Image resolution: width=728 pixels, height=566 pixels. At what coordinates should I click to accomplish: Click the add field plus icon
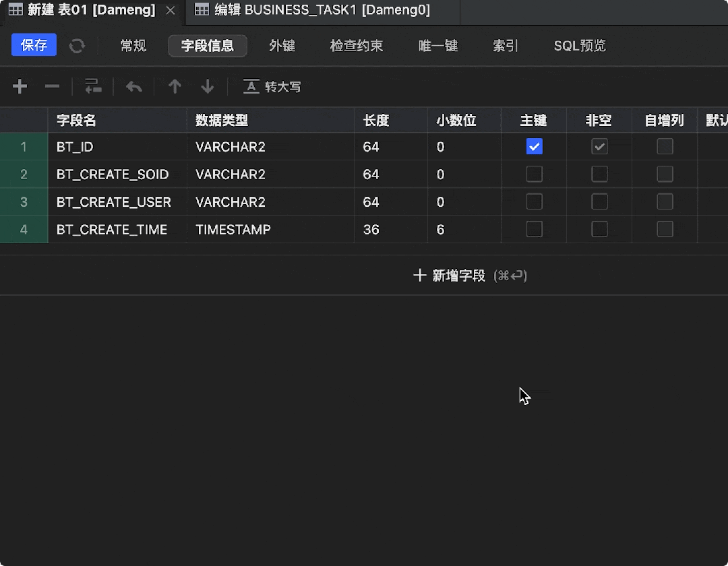click(20, 86)
